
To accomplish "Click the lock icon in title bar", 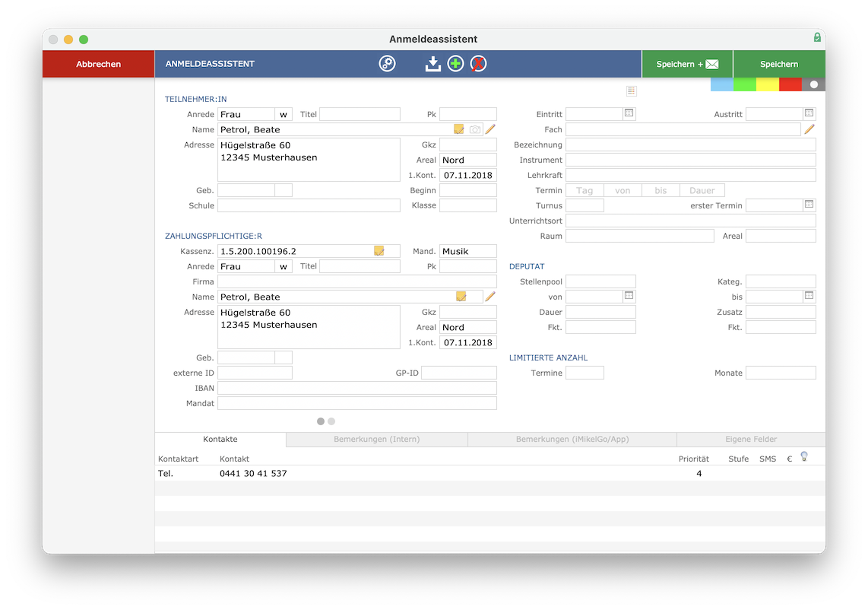I will [x=817, y=37].
